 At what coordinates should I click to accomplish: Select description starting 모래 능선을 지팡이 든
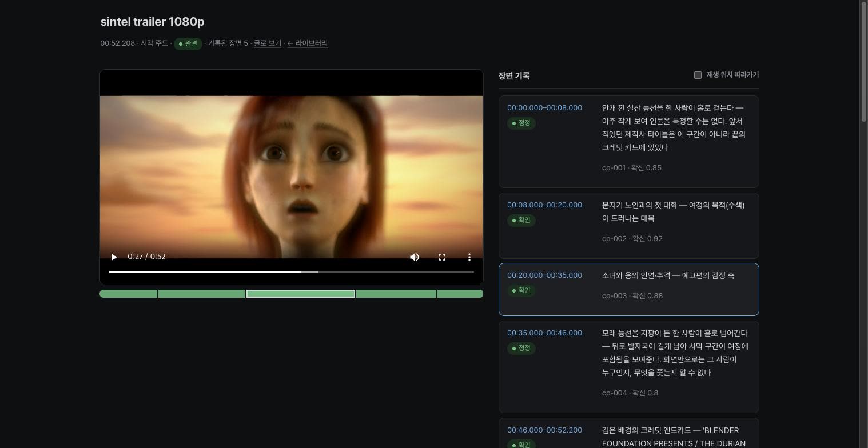[x=675, y=353]
